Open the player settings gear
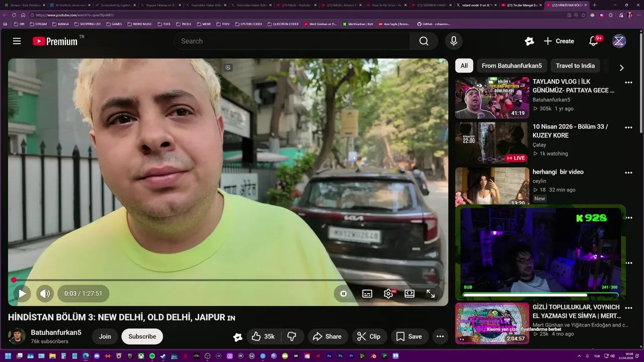644x362 pixels. pyautogui.click(x=388, y=294)
